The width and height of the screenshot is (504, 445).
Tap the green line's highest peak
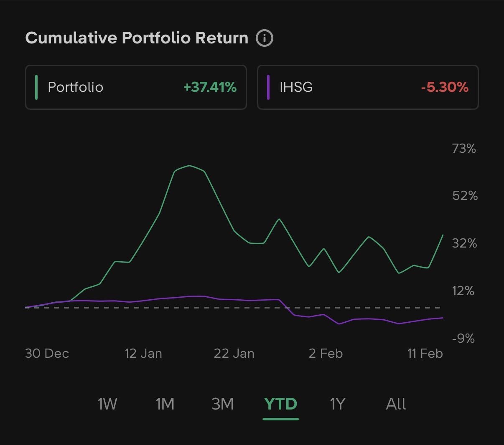pos(189,166)
